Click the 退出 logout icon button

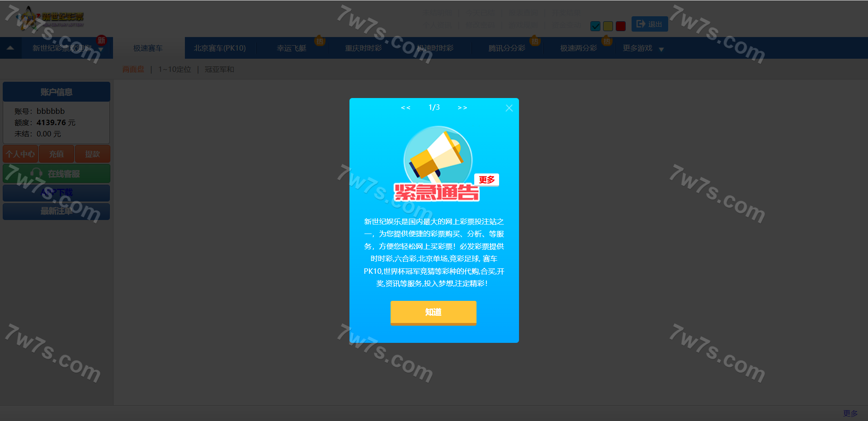(649, 24)
